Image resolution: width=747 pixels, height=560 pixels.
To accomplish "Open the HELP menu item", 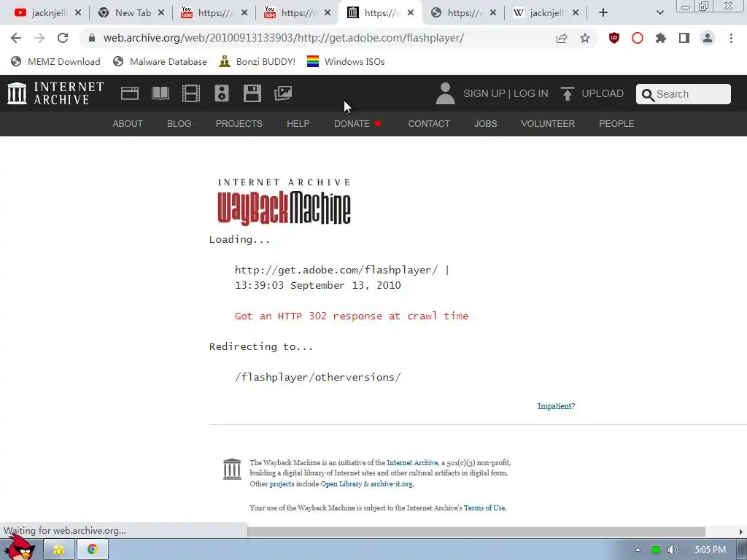I will point(298,124).
